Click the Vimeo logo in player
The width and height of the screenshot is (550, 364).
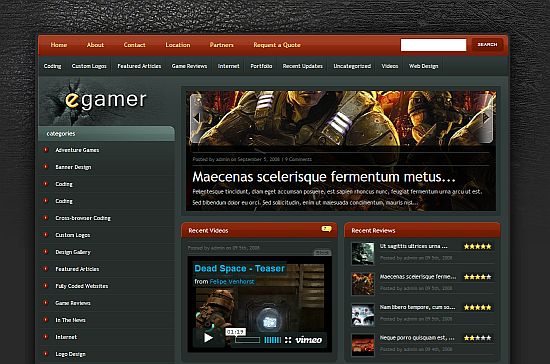click(x=309, y=340)
